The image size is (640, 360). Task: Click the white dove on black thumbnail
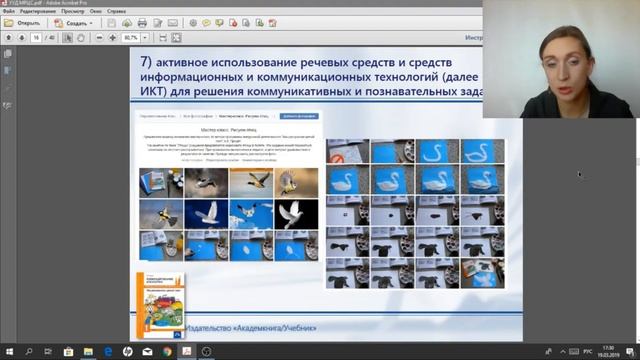pos(296,214)
